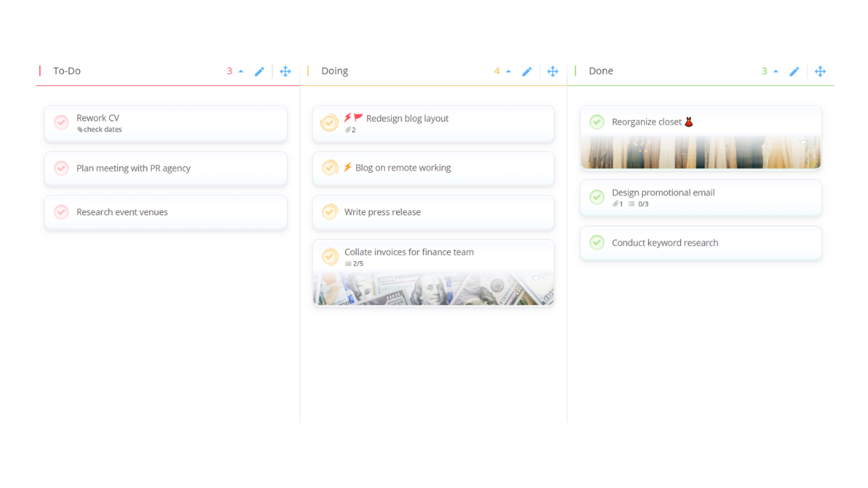Click the money banknotes cover image
The width and height of the screenshot is (868, 488).
pyautogui.click(x=433, y=289)
